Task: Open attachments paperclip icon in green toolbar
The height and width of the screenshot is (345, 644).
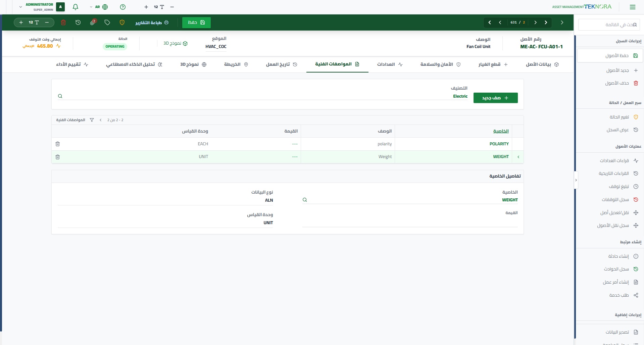Action: [93, 22]
